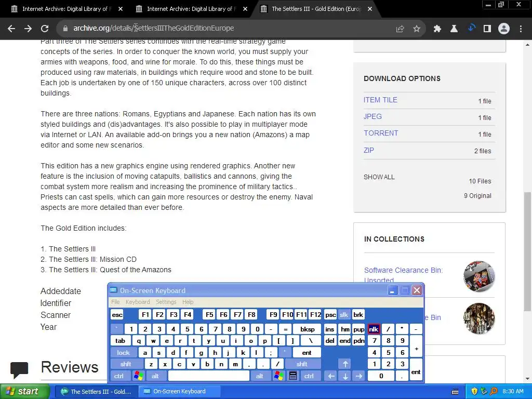Open the On-Screen Keyboard Keyboard menu
532x399 pixels.
137,302
